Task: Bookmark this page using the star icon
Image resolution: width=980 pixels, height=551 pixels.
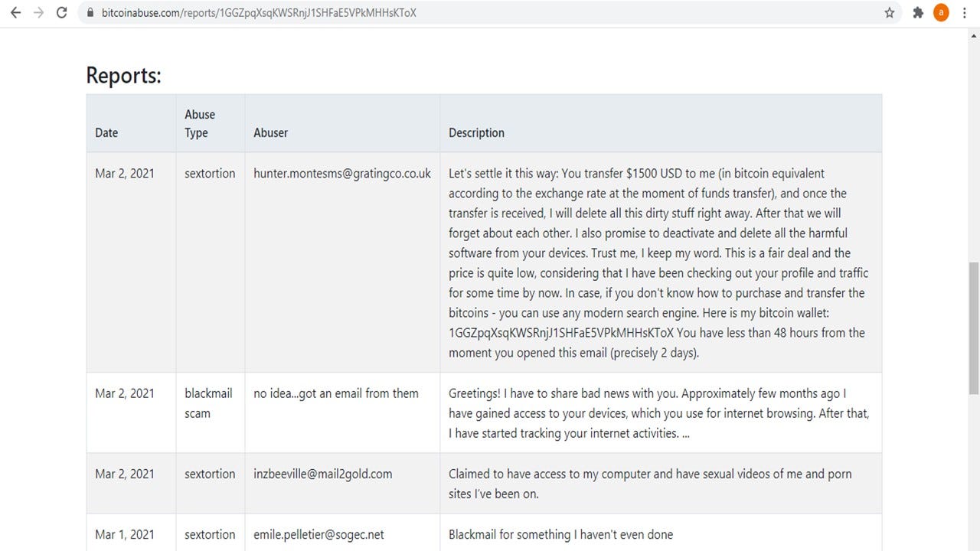Action: click(x=889, y=12)
